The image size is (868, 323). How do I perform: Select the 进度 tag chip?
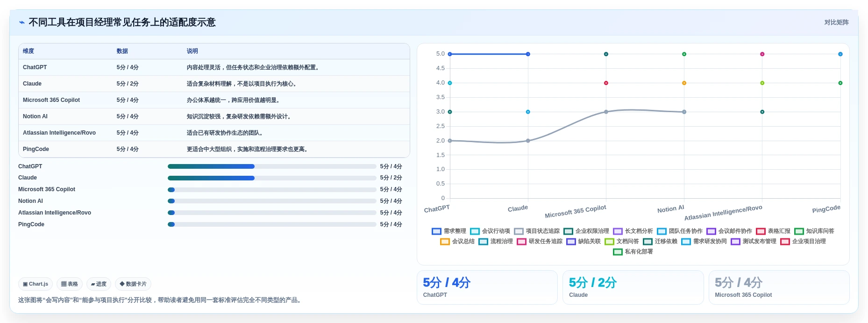(99, 284)
